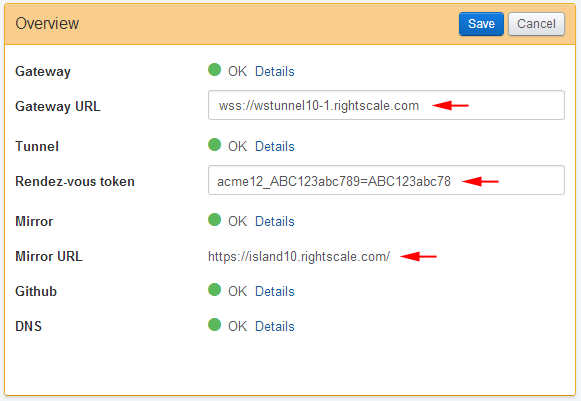Open DNS status Details link
The width and height of the screenshot is (581, 401).
[275, 326]
